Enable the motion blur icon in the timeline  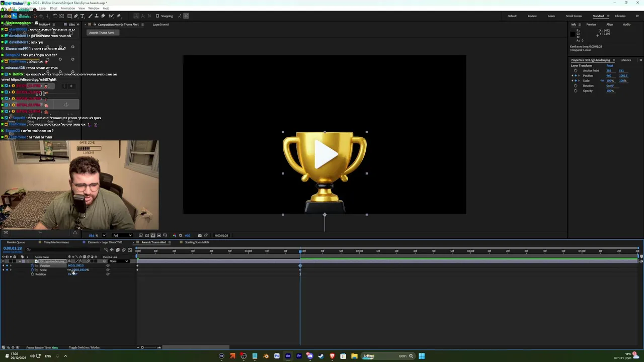(x=124, y=250)
